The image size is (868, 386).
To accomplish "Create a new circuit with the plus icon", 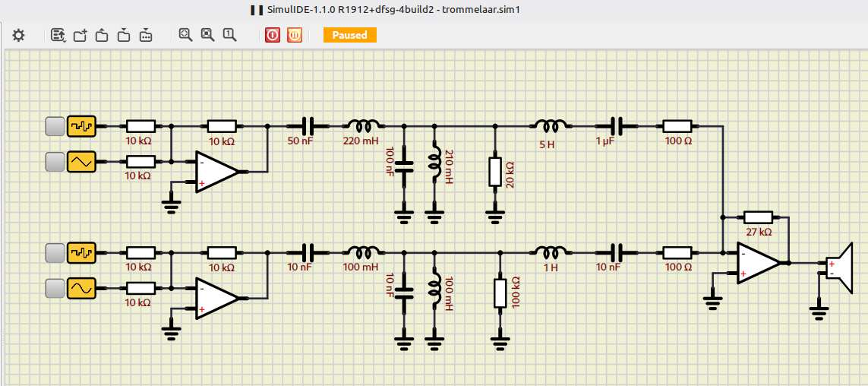I will (80, 36).
